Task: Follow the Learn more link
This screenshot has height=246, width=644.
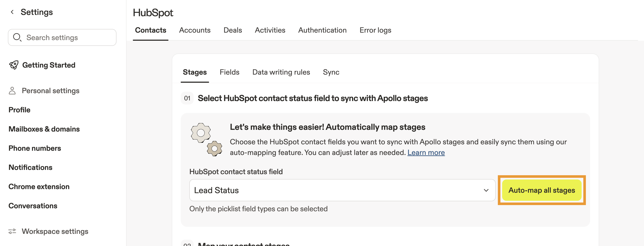Action: (x=426, y=152)
